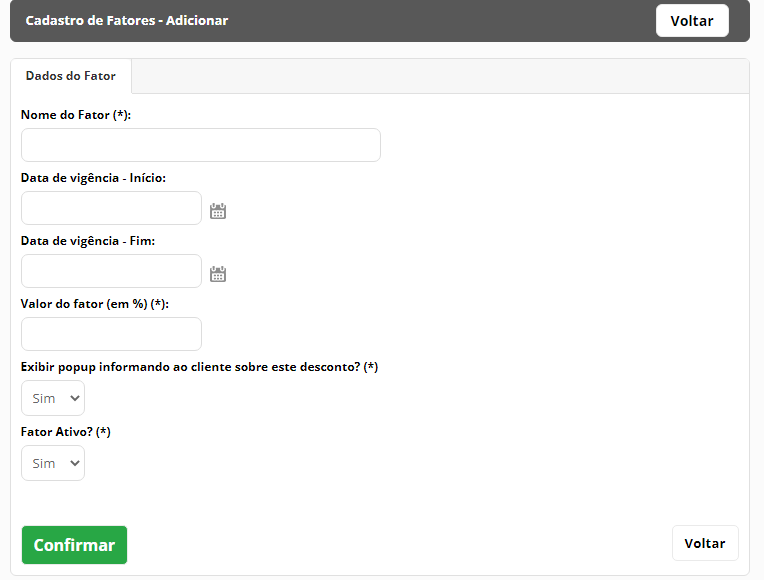The height and width of the screenshot is (580, 764).
Task: Focus the Valor do fator percentage field
Action: click(111, 334)
